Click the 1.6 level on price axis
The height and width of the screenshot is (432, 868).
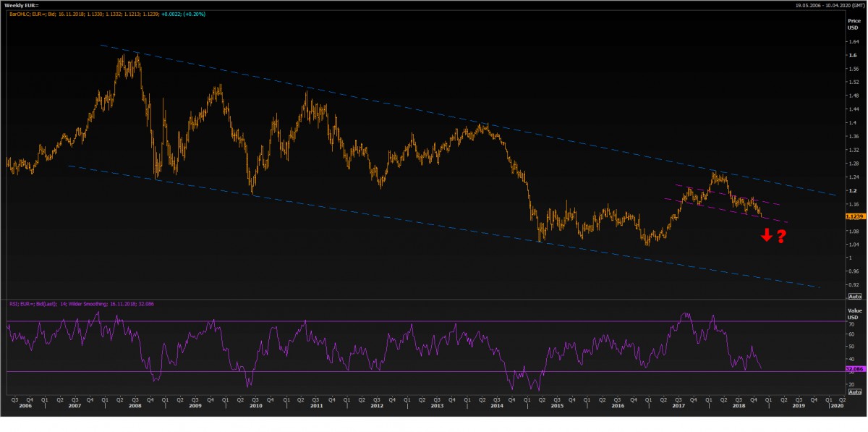pos(853,56)
